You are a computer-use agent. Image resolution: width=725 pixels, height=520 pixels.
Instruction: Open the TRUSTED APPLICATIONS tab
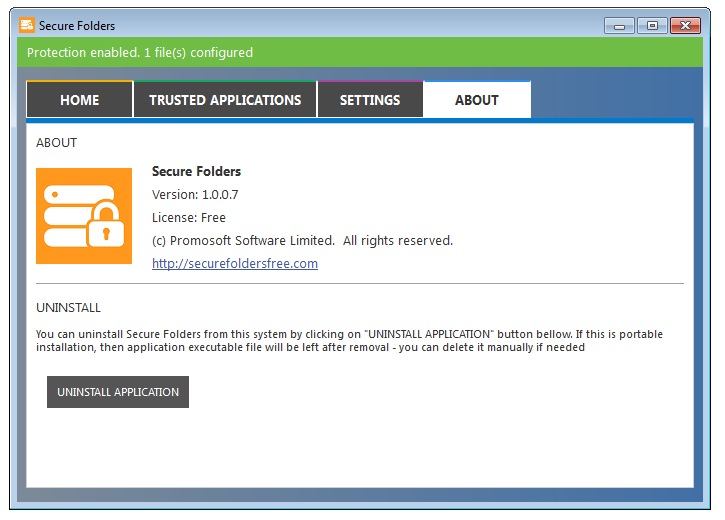click(x=225, y=99)
